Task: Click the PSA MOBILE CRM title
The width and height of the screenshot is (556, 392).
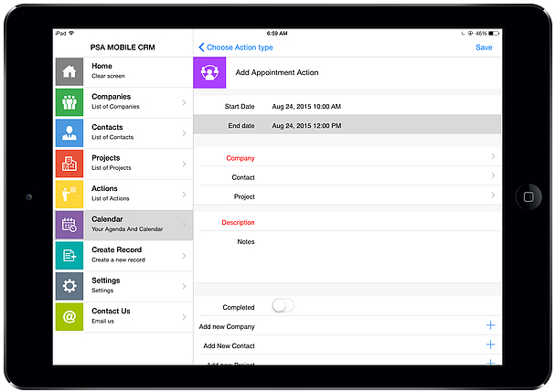Action: [123, 48]
